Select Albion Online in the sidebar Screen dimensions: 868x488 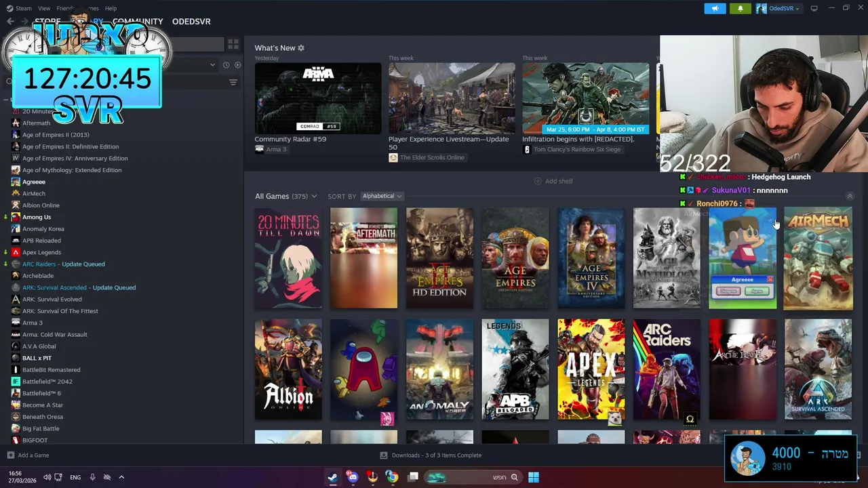click(x=41, y=205)
